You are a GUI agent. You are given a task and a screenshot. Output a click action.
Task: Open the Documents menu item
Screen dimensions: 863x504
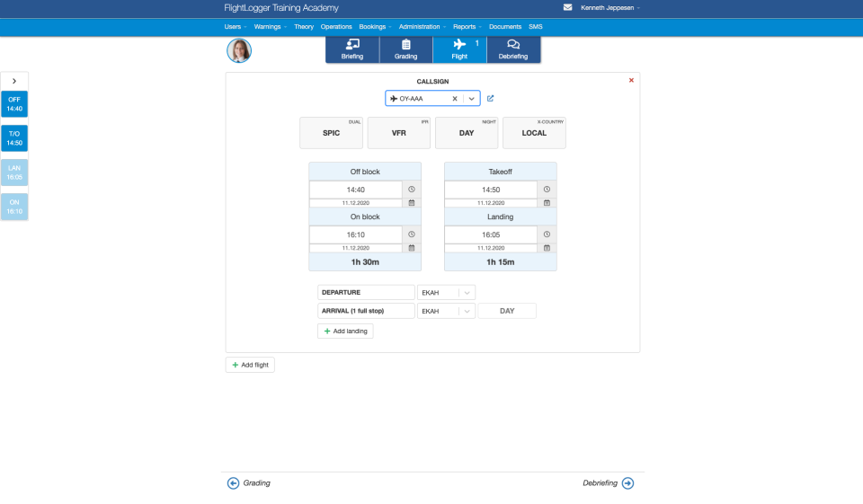point(505,26)
